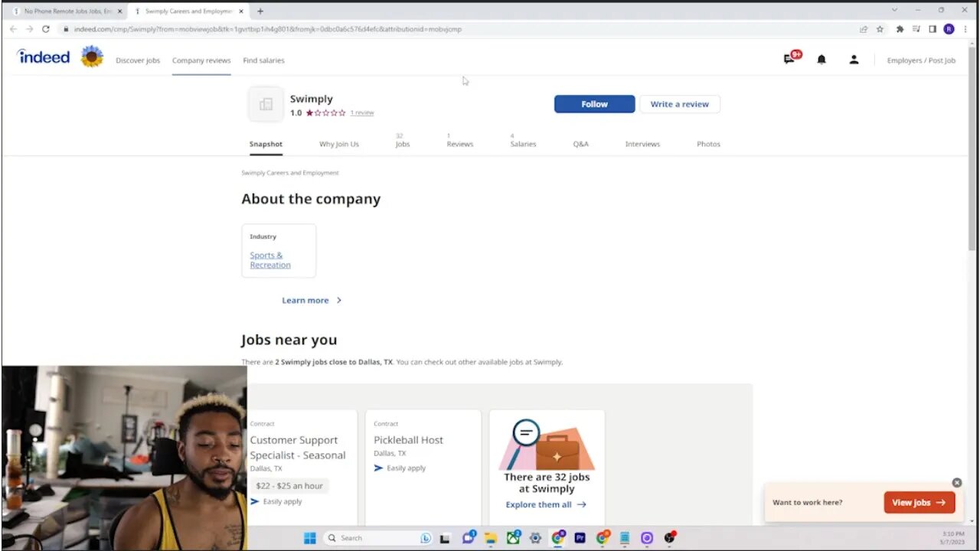Click the View jobs button
Viewport: 980px width, 551px height.
tap(920, 502)
